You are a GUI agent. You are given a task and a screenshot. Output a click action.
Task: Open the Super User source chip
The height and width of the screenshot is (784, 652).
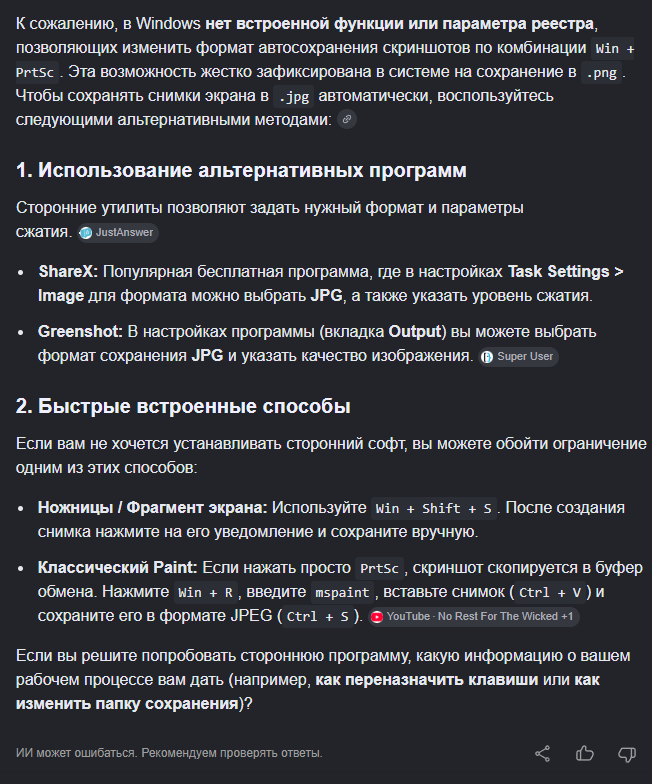pyautogui.click(x=518, y=356)
